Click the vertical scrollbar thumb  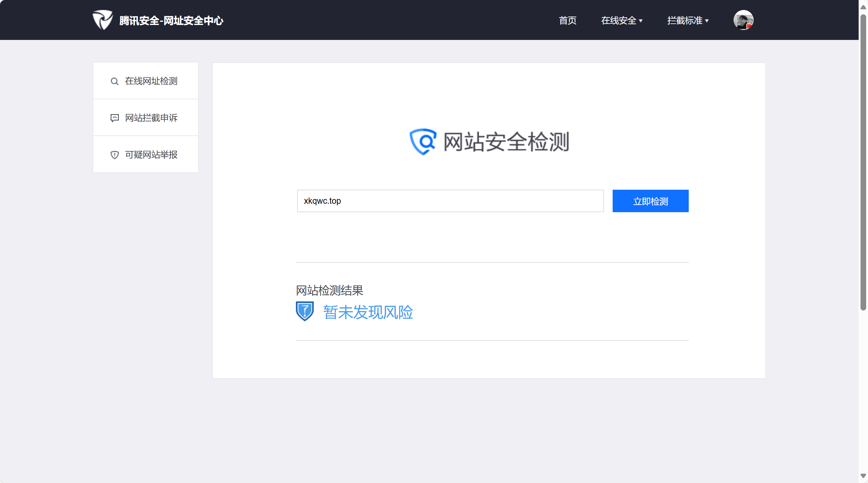863,162
